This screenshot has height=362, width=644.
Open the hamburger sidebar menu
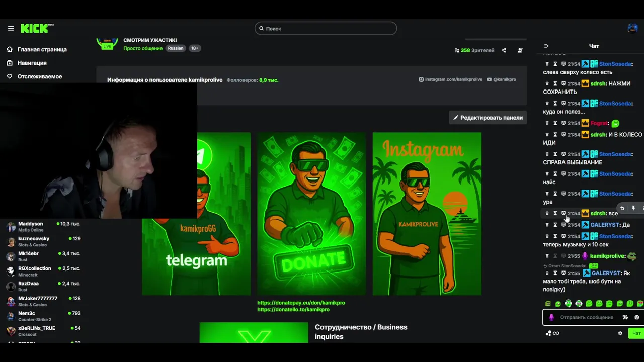coord(11,29)
